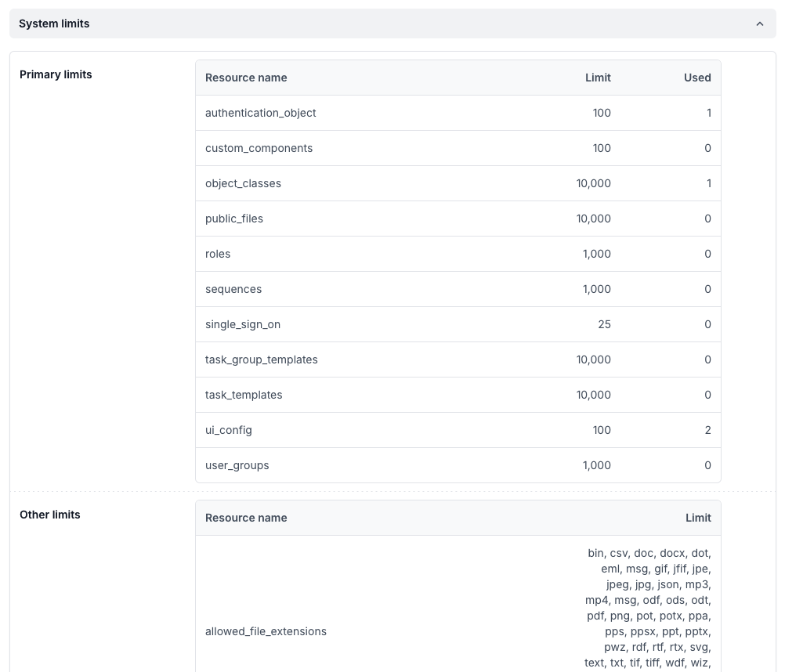
Task: Click the roles resource name
Action: point(218,255)
